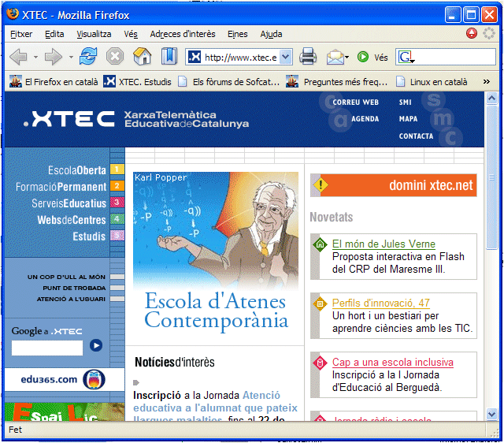Click the domini xtec.net orange banner

tap(394, 185)
